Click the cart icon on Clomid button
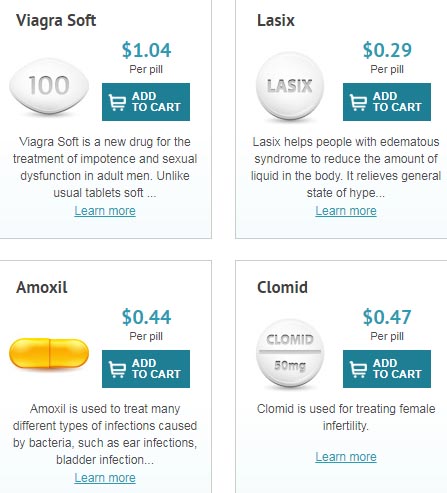The height and width of the screenshot is (493, 447). pos(358,369)
